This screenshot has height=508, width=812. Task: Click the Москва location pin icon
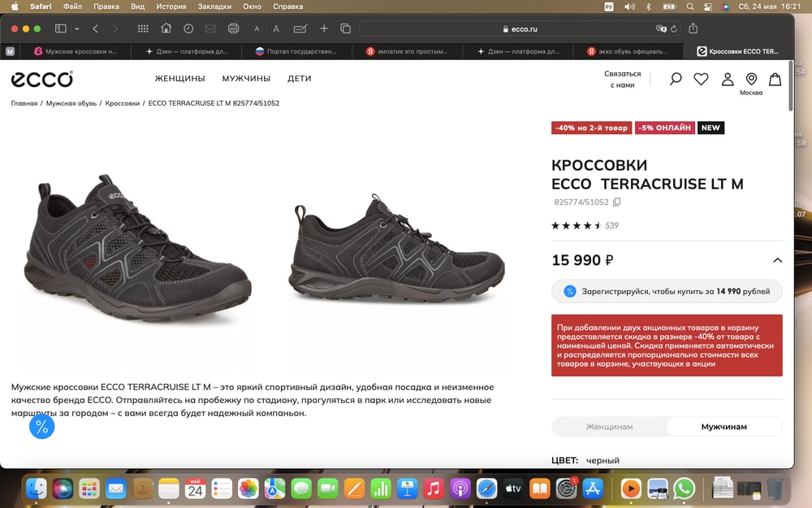(x=751, y=79)
